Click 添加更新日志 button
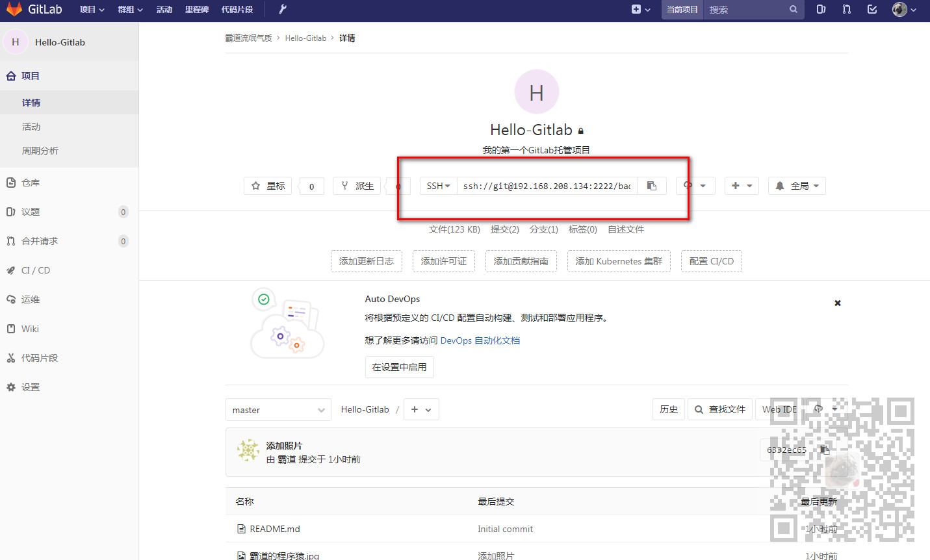The width and height of the screenshot is (930, 560). click(x=367, y=261)
